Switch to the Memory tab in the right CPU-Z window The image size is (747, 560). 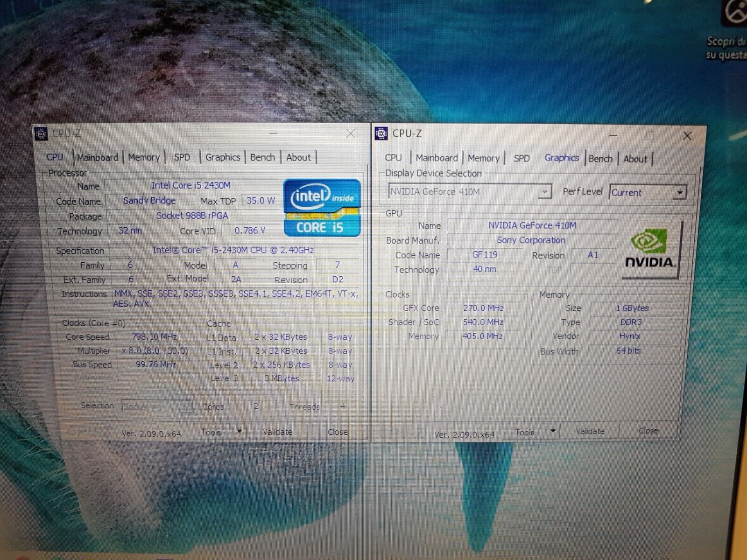(484, 158)
